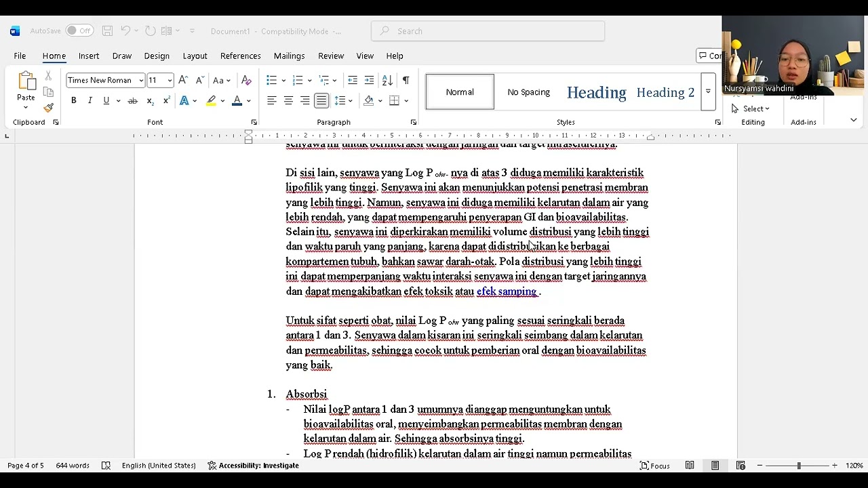The height and width of the screenshot is (488, 868).
Task: Show paragraph marks pilcrow icon
Action: [406, 80]
